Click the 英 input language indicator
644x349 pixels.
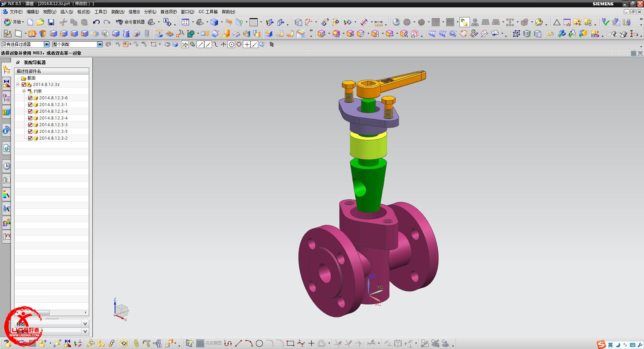[x=610, y=345]
